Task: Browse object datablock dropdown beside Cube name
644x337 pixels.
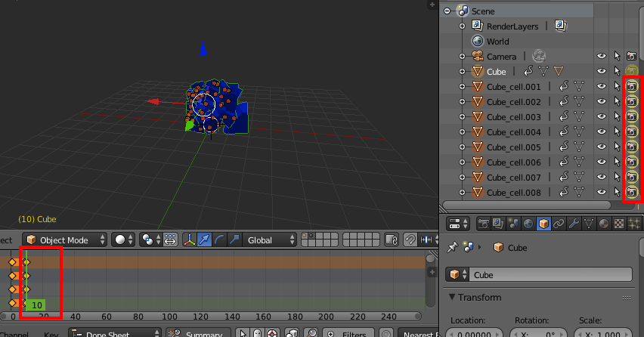Action: 457,274
